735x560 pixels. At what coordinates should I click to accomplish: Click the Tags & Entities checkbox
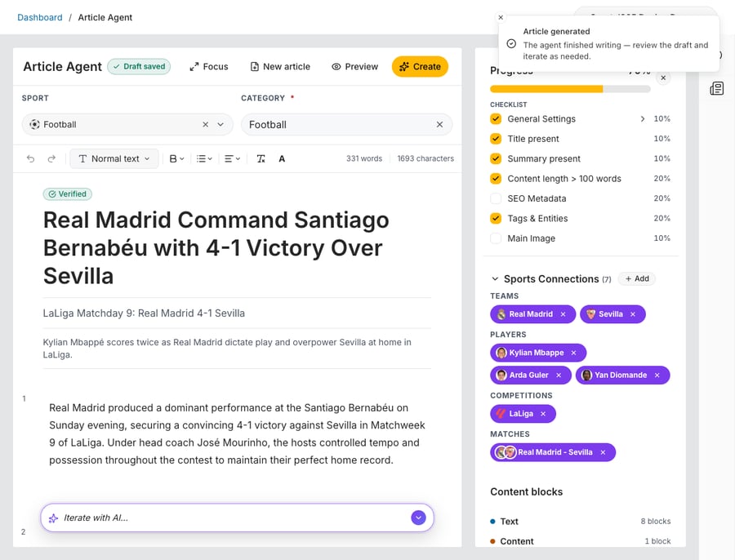496,219
